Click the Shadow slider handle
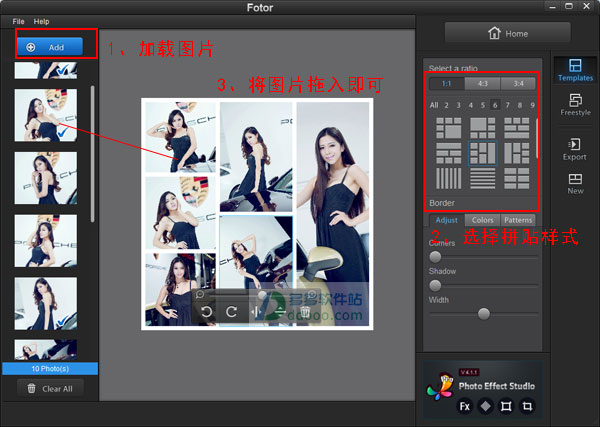 coord(435,285)
